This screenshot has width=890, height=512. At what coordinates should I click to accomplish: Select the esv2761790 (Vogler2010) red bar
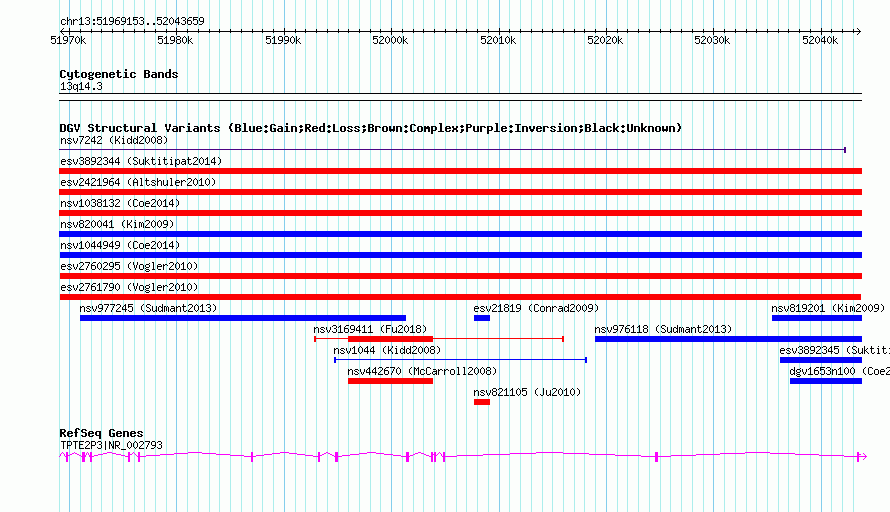pyautogui.click(x=460, y=297)
